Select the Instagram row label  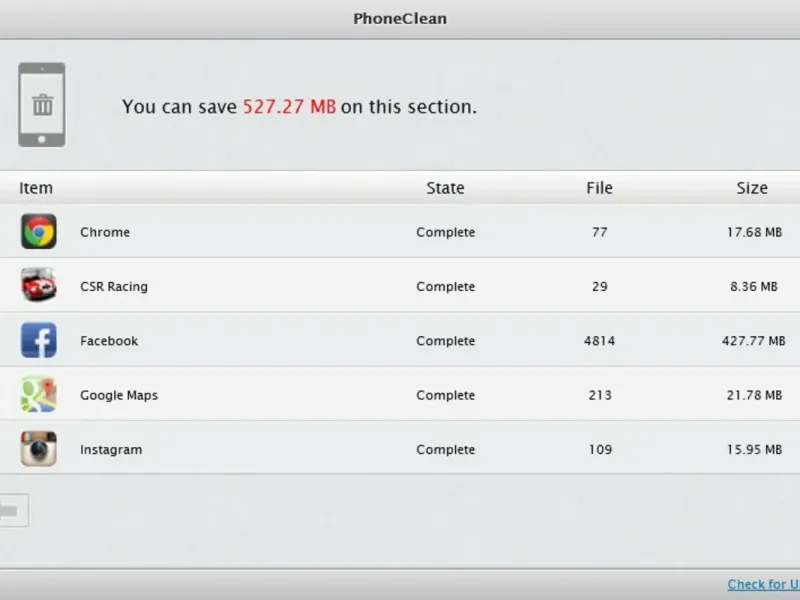click(111, 449)
